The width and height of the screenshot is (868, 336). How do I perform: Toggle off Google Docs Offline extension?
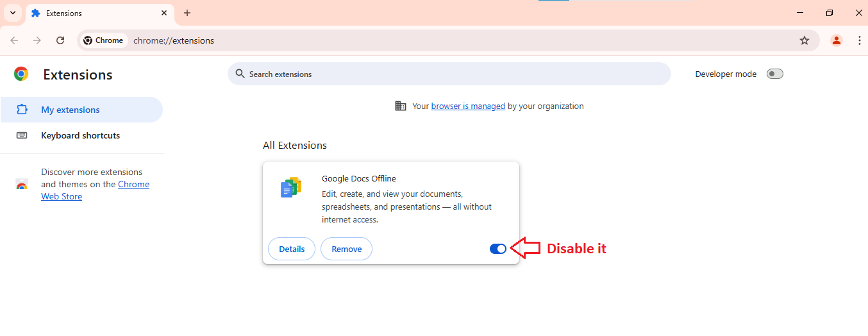pyautogui.click(x=498, y=249)
